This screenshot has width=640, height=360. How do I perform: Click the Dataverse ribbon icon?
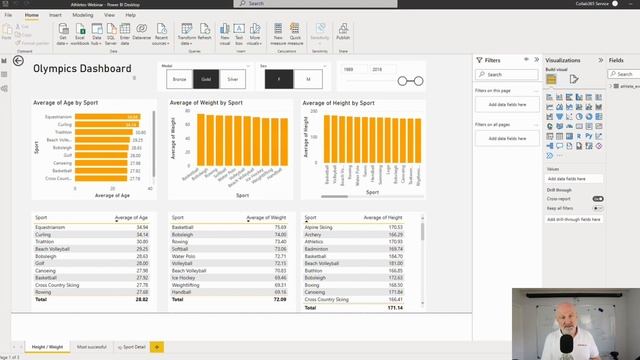[142, 32]
